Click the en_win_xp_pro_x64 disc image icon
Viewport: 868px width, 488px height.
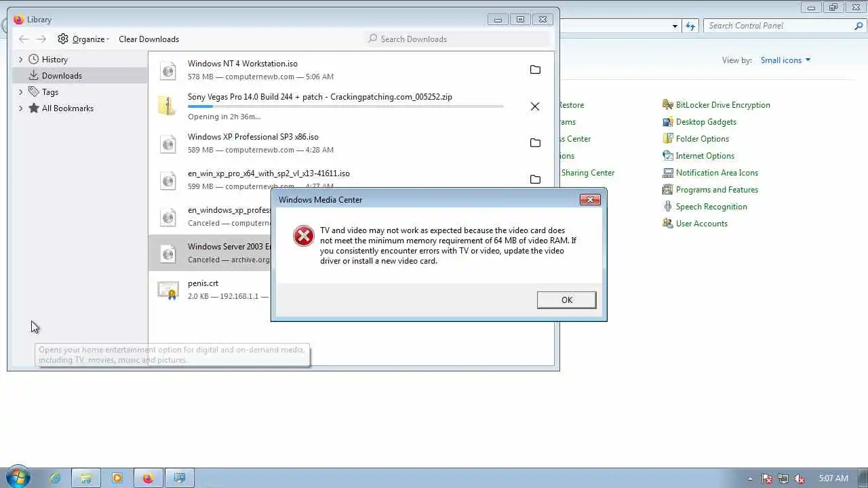pos(167,180)
